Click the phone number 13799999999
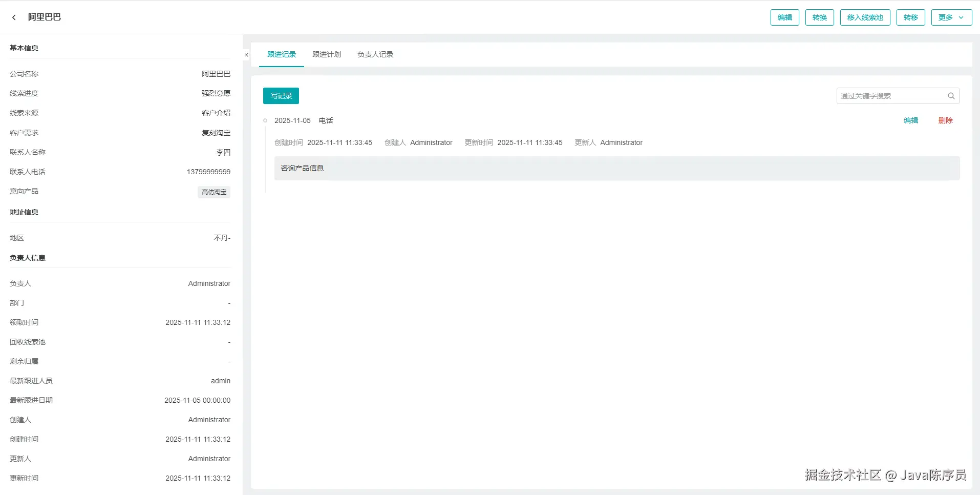 [x=208, y=172]
